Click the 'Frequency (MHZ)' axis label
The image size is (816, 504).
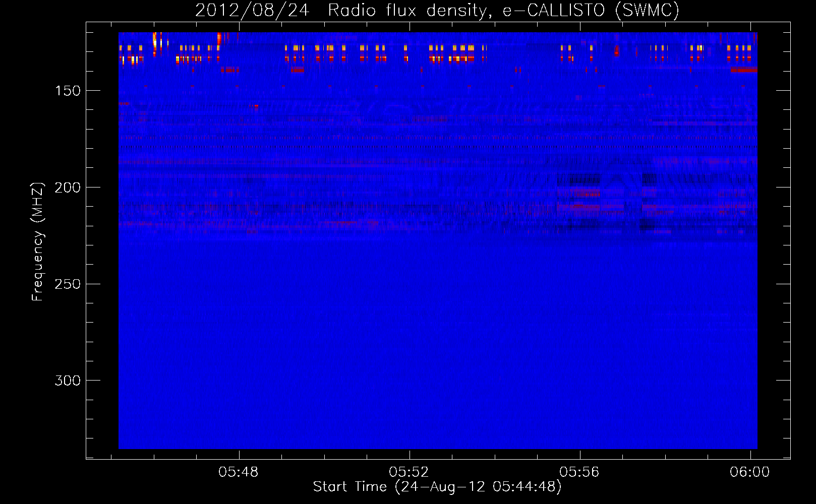(38, 241)
